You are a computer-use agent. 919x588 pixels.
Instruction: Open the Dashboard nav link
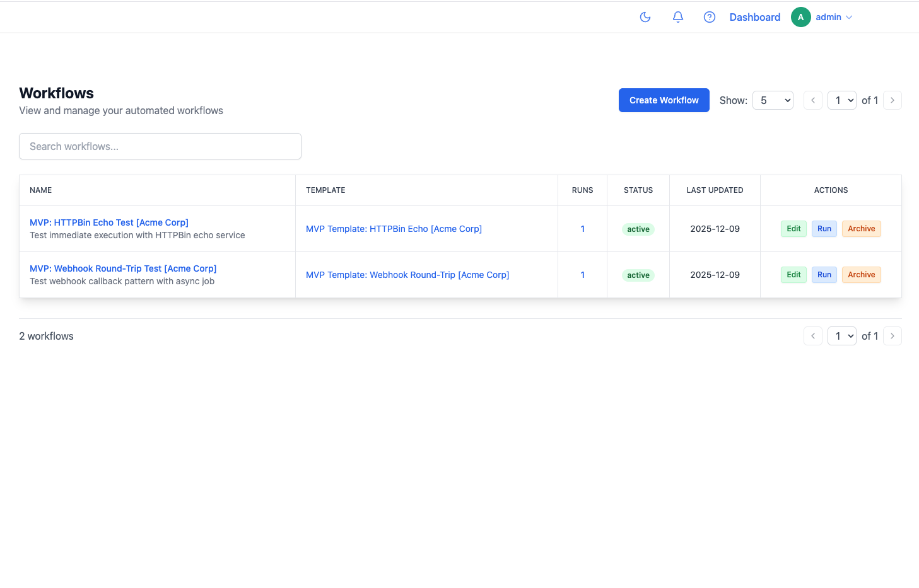coord(754,17)
